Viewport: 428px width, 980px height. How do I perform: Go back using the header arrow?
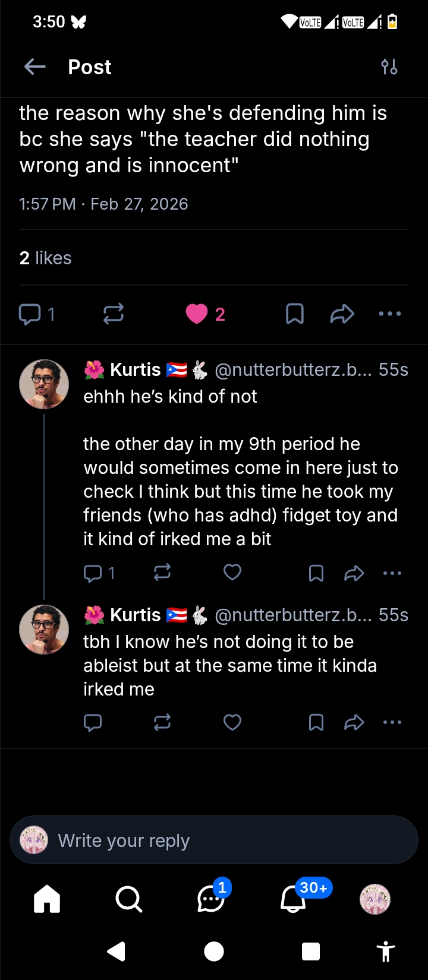[35, 67]
